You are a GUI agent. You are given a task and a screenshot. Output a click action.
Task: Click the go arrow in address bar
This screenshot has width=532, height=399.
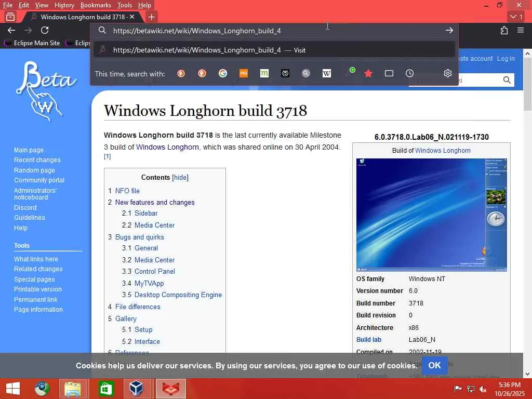[x=449, y=31]
